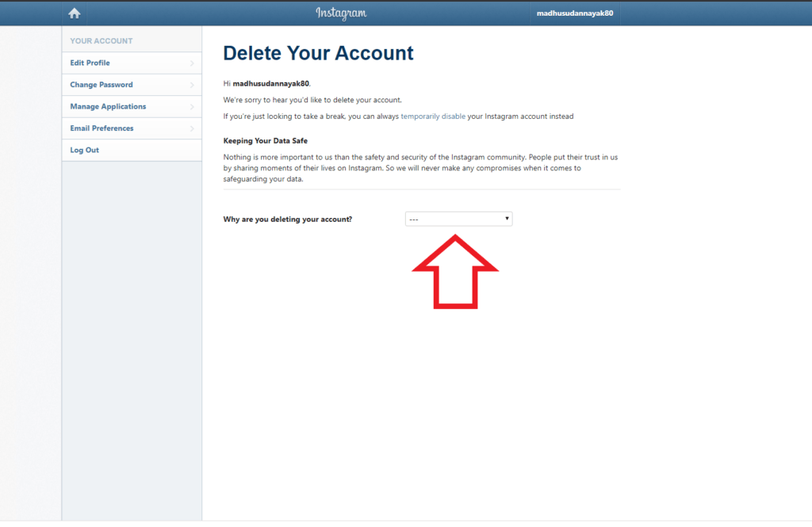The width and height of the screenshot is (812, 527).
Task: Click the YOUR ACCOUNT sidebar heading
Action: pos(101,41)
